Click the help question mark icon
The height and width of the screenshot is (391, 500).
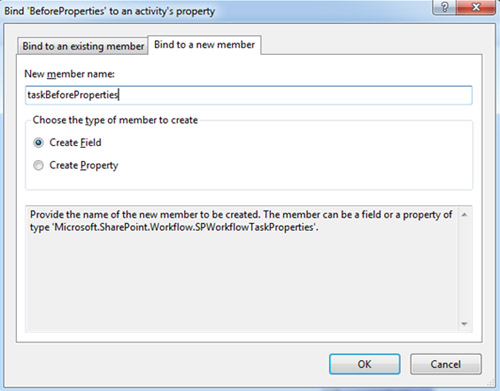pos(444,7)
